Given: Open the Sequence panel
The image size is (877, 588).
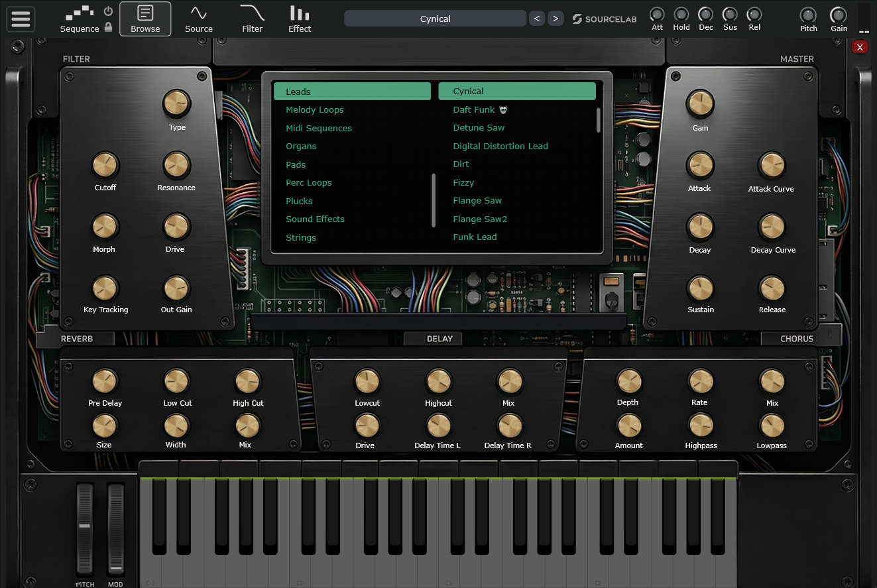Looking at the screenshot, I should (x=80, y=20).
